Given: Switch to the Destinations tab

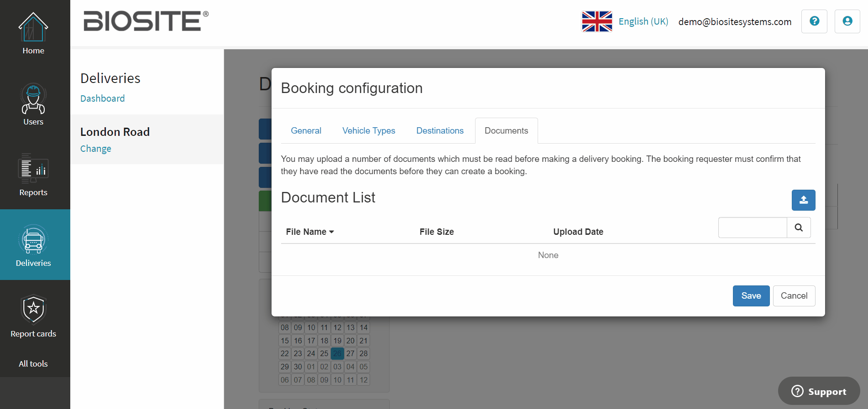Looking at the screenshot, I should pos(440,131).
